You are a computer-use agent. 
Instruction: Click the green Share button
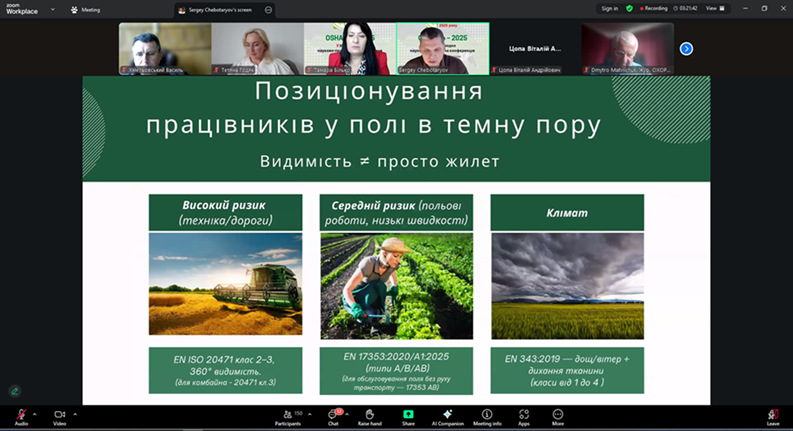click(x=408, y=417)
